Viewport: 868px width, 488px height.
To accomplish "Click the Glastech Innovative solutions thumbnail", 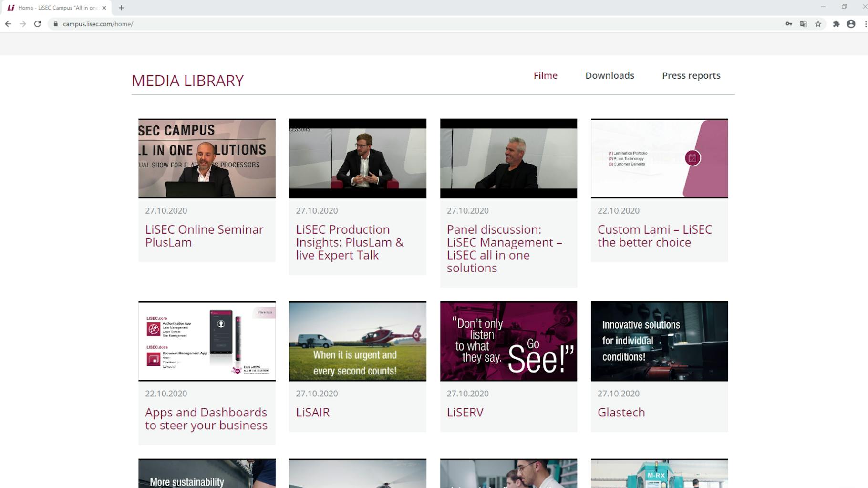I will pos(659,341).
